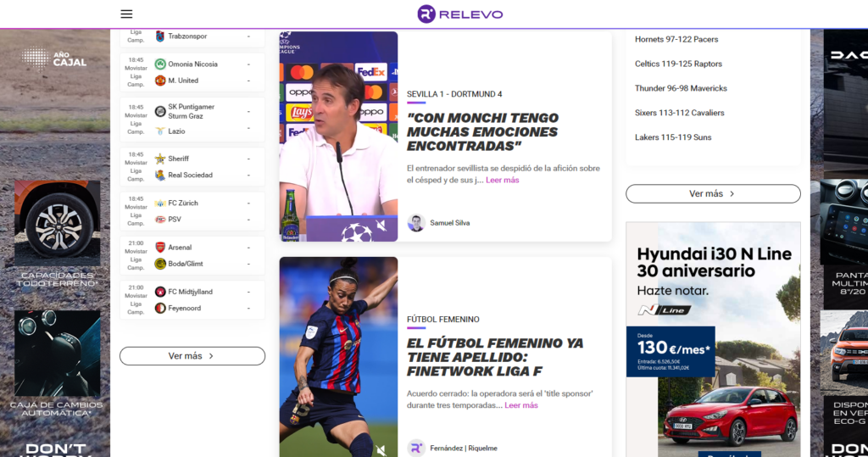Click author name Samuel Silva
This screenshot has height=457, width=868.
click(x=449, y=223)
